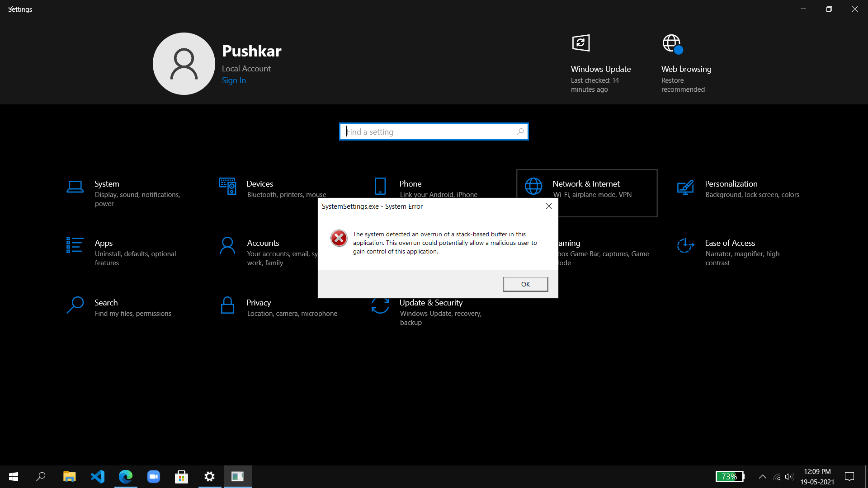
Task: Click the Web browsing globe tile
Action: (x=672, y=43)
